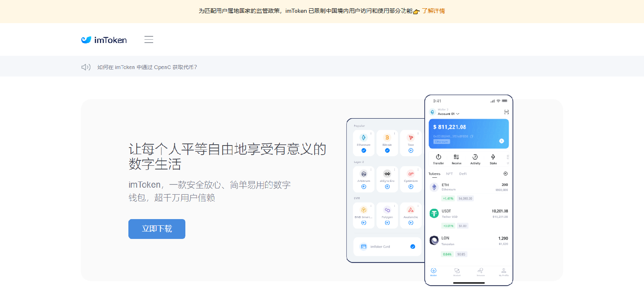Uncheck the Bitcoin blue checkmark
The height and width of the screenshot is (303, 644).
point(387,150)
